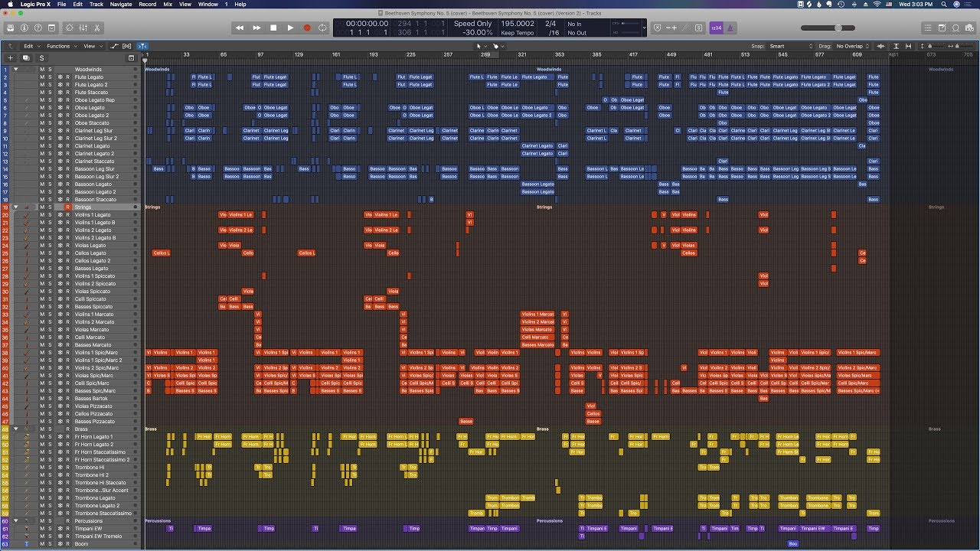Click the tempo value 195.0002
Viewport: 980px width, 551px height.
(517, 24)
